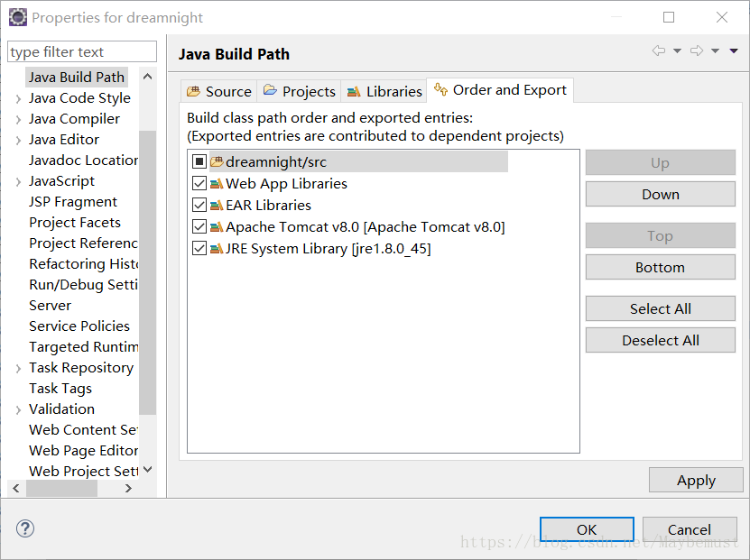Screen dimensions: 750x560
Task: Select Web Page Editor in tree
Action: [x=83, y=450]
